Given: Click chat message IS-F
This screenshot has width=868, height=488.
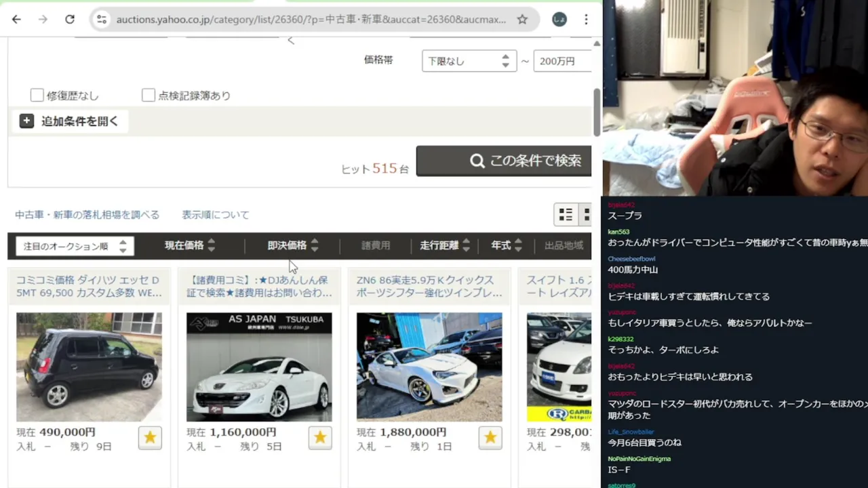Looking at the screenshot, I should [x=619, y=470].
